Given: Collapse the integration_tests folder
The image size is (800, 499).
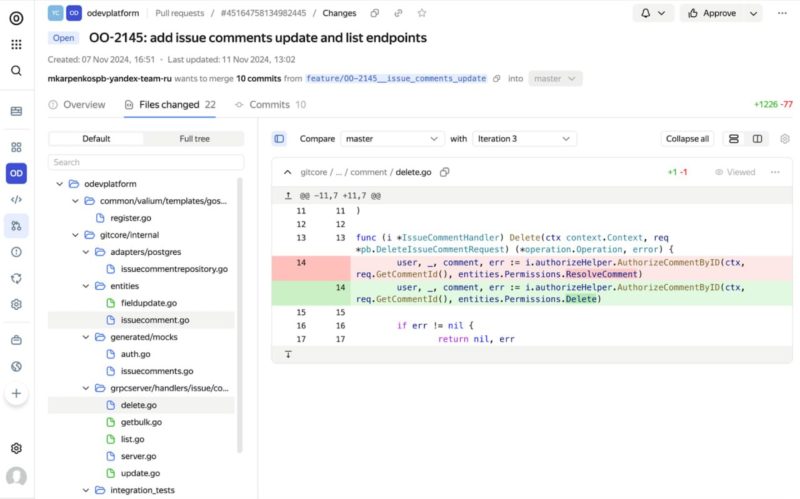Looking at the screenshot, I should coord(86,490).
